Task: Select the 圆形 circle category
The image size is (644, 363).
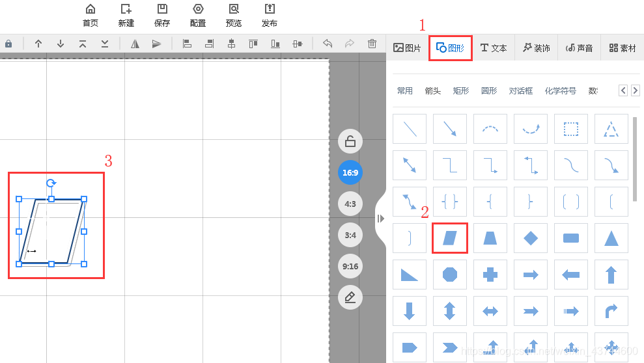Action: 489,90
